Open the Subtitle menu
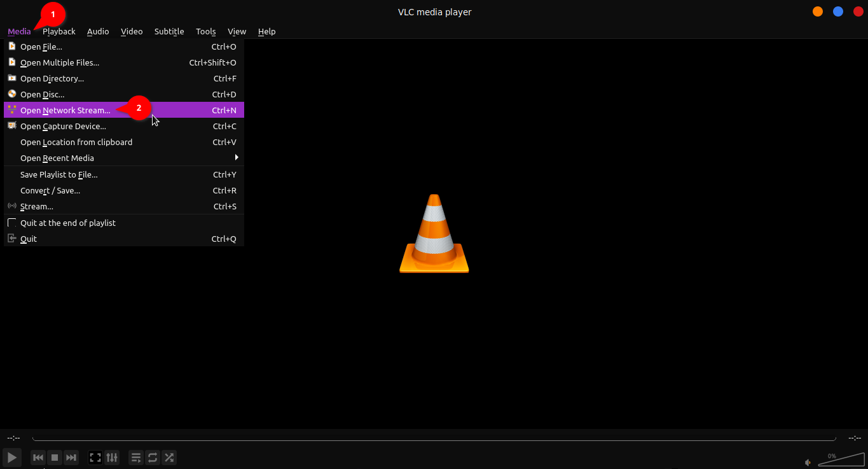 169,31
